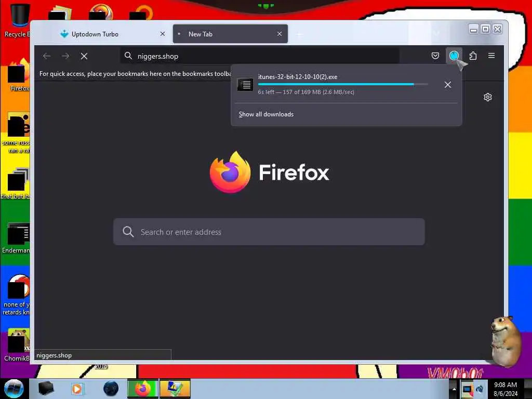Screen dimensions: 532x399
Task: Minimize the Firefox window
Action: (x=473, y=29)
